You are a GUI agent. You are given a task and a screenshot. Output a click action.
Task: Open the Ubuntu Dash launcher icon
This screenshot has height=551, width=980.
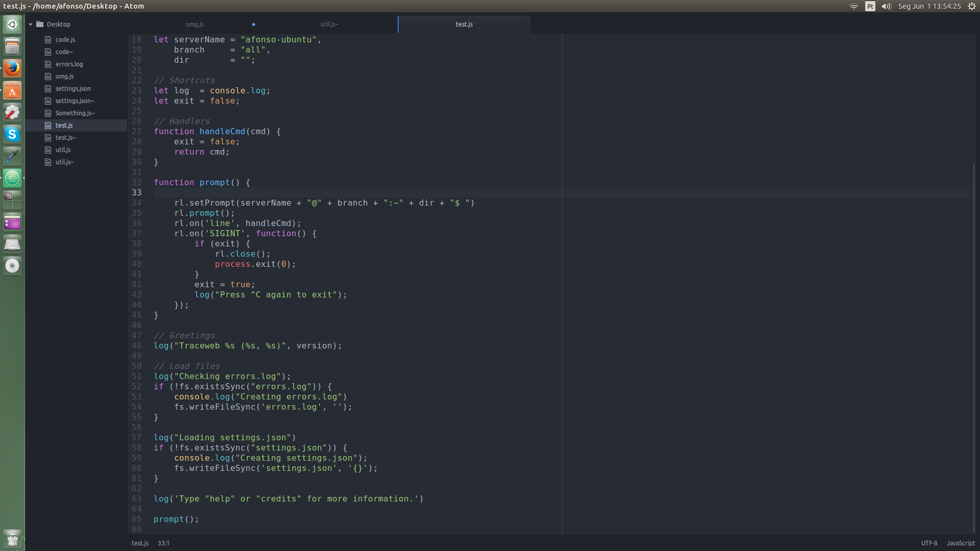point(12,24)
